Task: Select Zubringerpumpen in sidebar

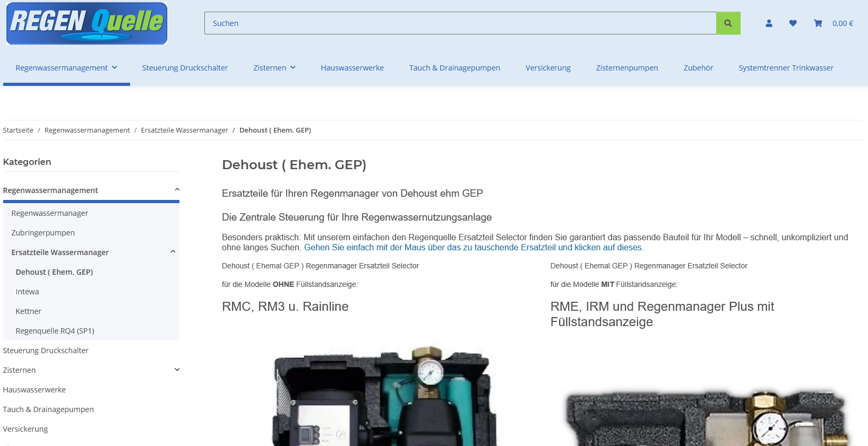Action: pos(43,233)
